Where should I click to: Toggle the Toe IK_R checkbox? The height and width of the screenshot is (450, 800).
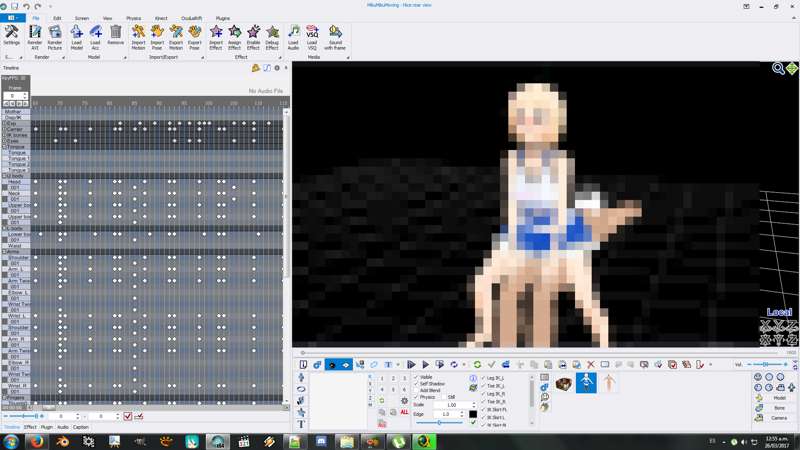[x=483, y=402]
